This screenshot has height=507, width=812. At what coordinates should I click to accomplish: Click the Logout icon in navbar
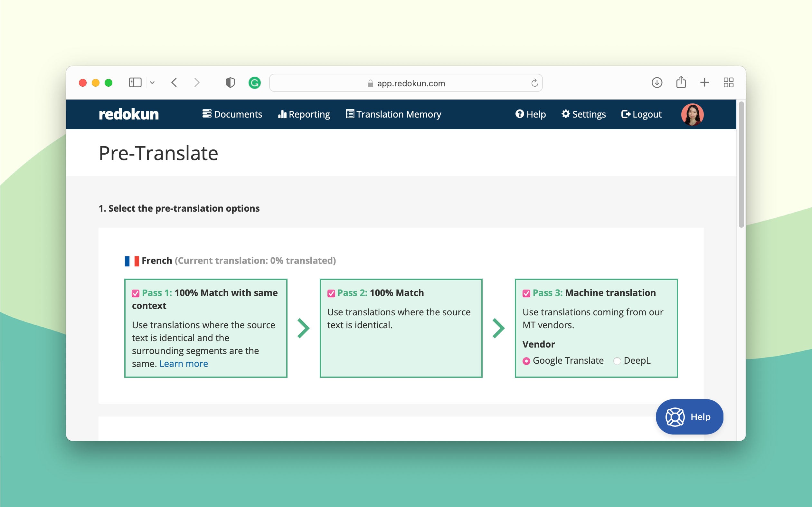pos(625,114)
